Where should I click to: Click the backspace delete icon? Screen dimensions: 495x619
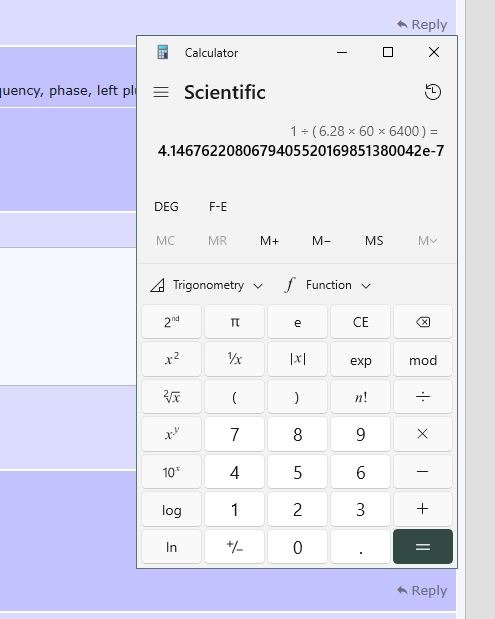(423, 322)
